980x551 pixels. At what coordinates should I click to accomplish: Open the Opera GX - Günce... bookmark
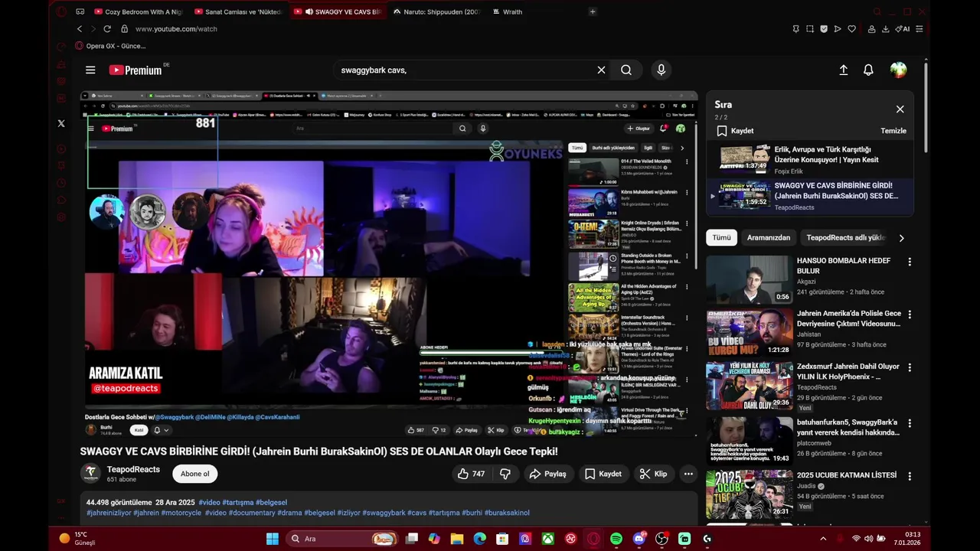tap(110, 46)
